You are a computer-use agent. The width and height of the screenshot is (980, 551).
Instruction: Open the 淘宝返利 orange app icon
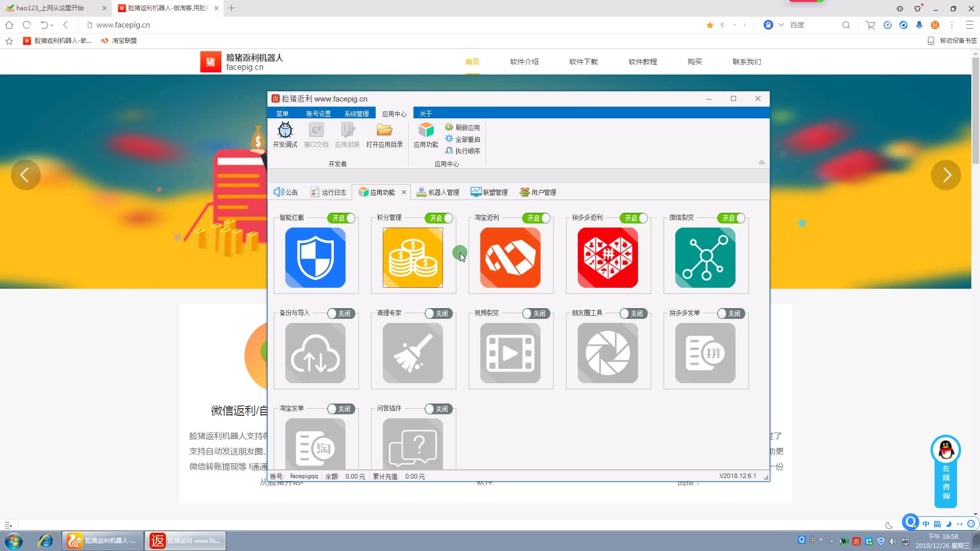(x=510, y=258)
